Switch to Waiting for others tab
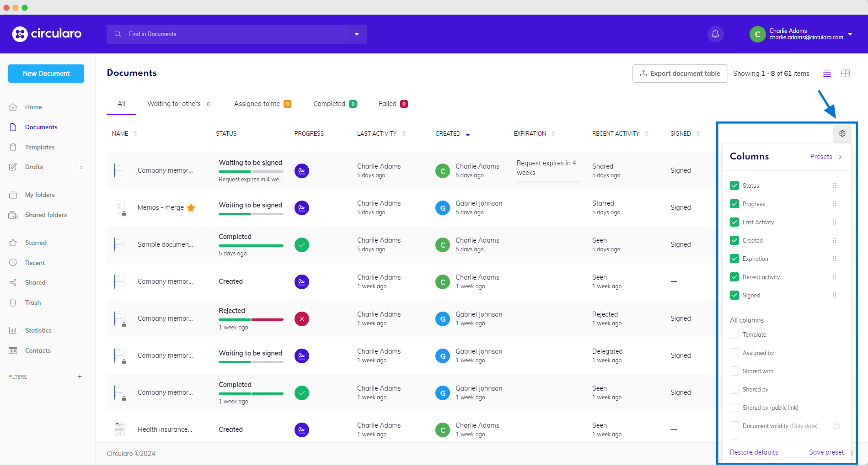 174,104
